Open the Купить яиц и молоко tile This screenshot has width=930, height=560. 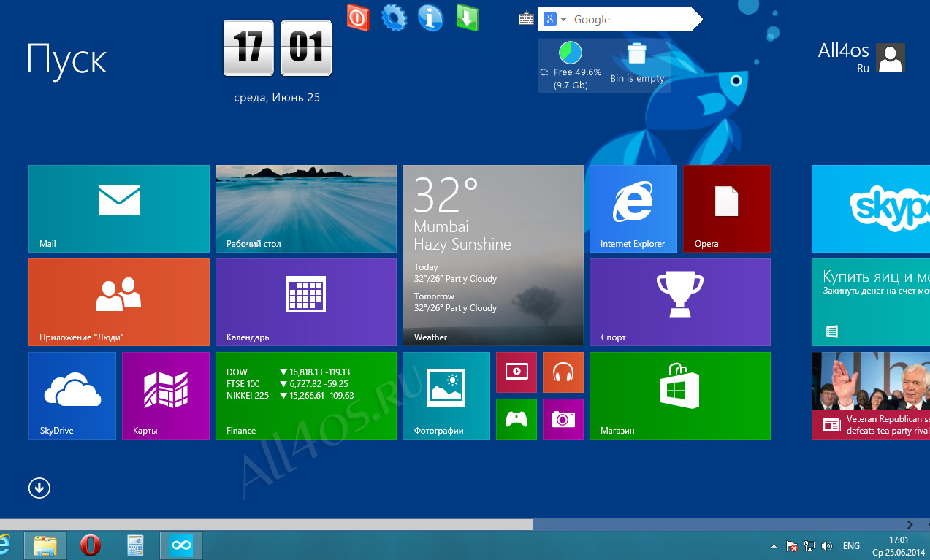[871, 302]
